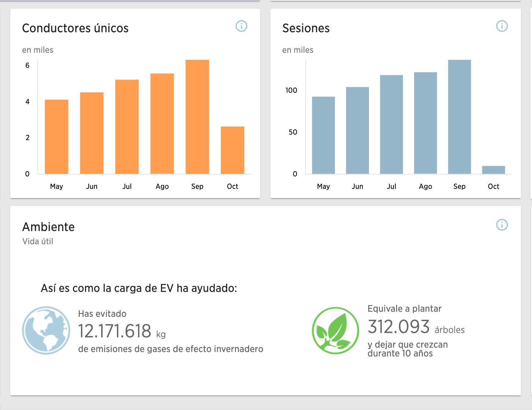This screenshot has width=532, height=410.
Task: Select July bar in Sesiones chart
Action: (391, 124)
